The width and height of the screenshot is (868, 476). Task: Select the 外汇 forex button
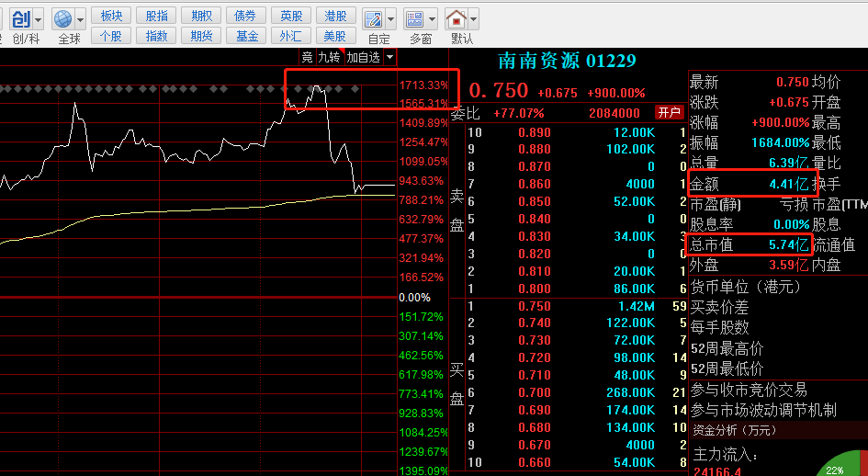point(291,36)
